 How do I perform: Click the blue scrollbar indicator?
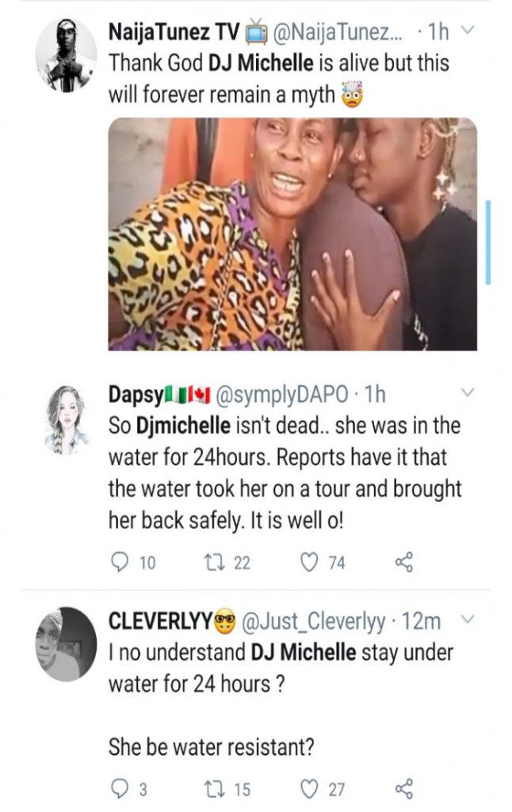pos(487,242)
